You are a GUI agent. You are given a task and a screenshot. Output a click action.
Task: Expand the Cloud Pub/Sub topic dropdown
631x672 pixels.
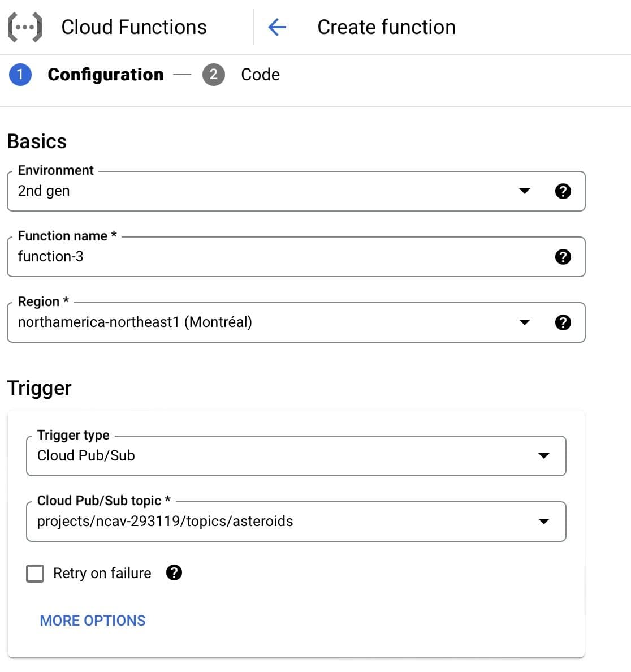coord(543,522)
